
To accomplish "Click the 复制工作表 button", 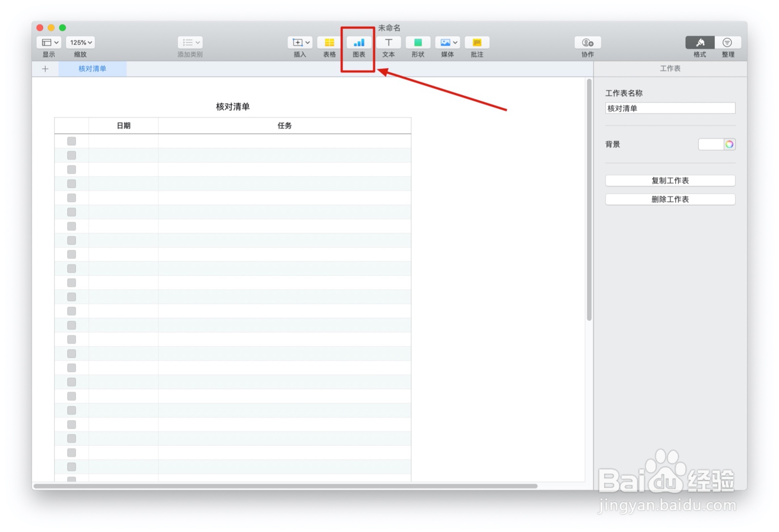I will [670, 181].
